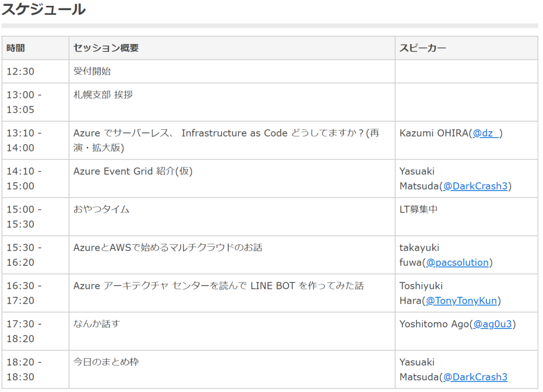Select the 13:00 - 13:05 time cell

(36, 102)
